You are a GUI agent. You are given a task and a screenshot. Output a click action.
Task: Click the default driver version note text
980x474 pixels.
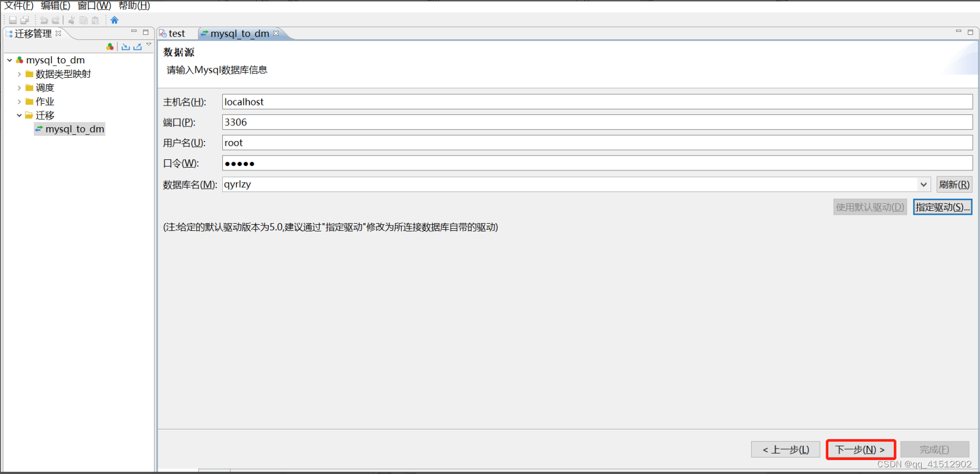point(331,227)
